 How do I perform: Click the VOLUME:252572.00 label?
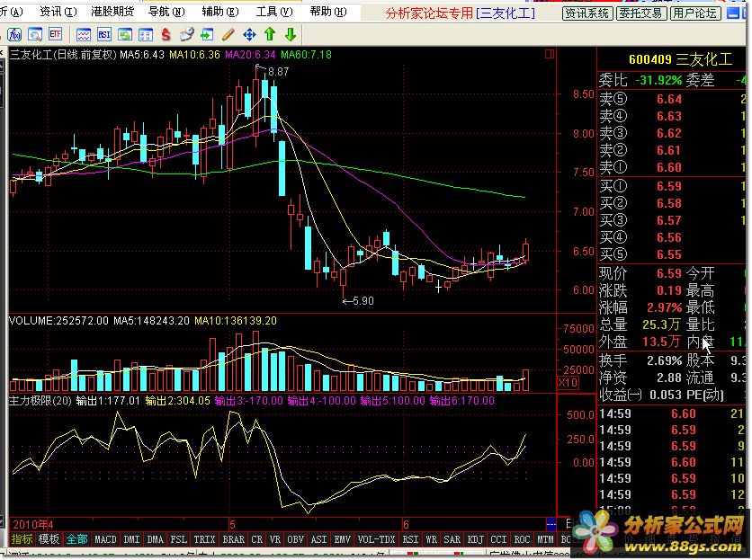(58, 321)
